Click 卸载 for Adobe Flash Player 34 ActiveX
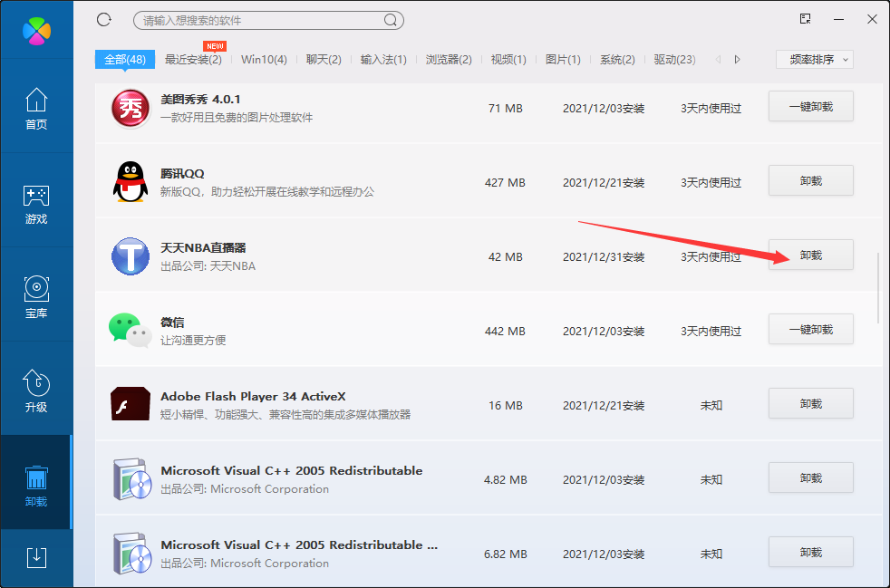The image size is (890, 588). [x=811, y=403]
